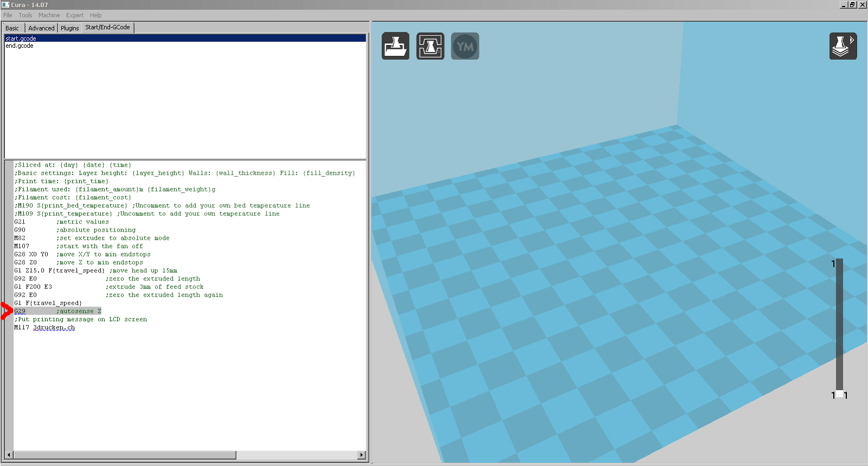This screenshot has height=466, width=868.
Task: Restore the Cura window size
Action: (852, 4)
